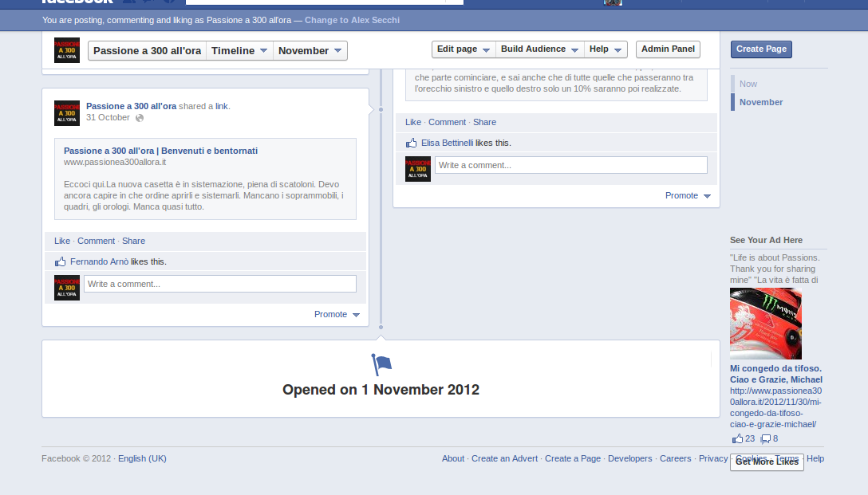Open the Admin Panel

coord(668,49)
